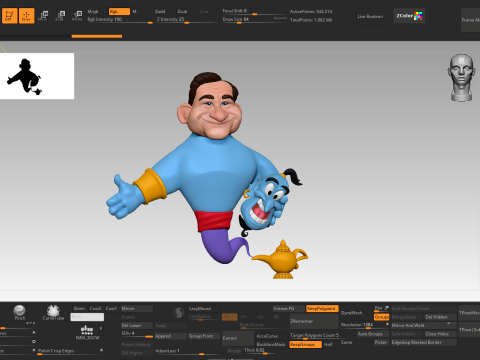Click the Extract button
This screenshot has width=480, height=360.
tap(238, 339)
